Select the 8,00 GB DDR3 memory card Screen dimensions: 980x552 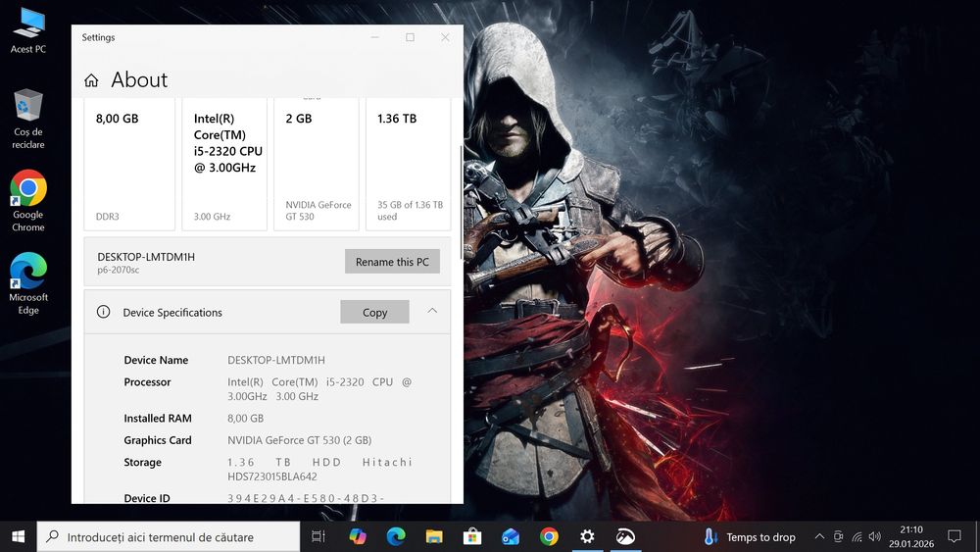[129, 165]
